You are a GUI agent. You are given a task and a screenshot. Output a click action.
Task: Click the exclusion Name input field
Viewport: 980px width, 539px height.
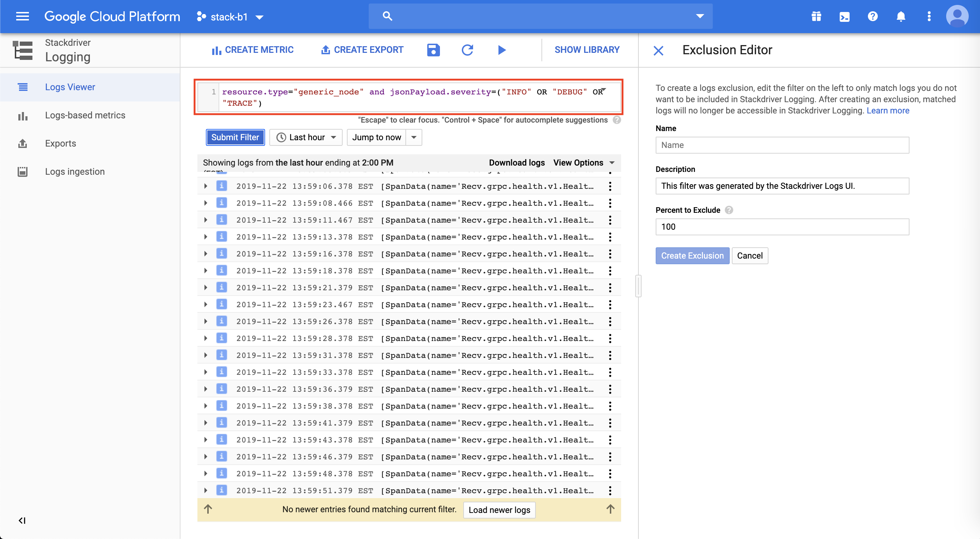click(782, 145)
